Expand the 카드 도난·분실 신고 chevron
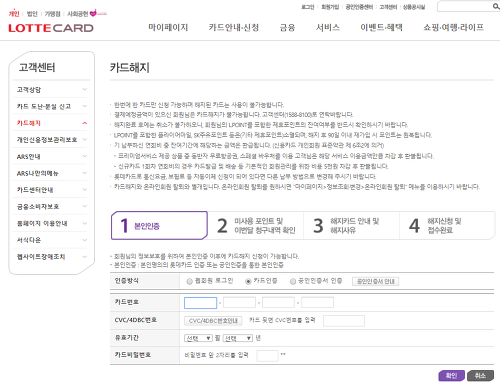 pos(85,106)
